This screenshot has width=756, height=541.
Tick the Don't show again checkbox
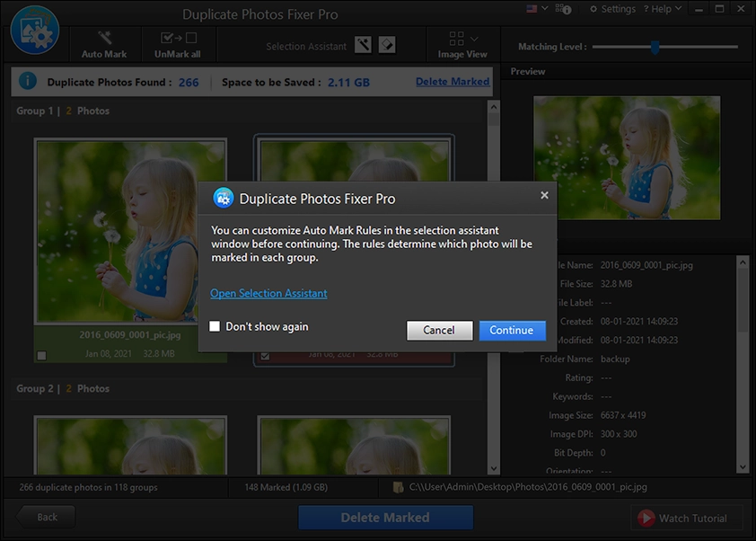(215, 326)
